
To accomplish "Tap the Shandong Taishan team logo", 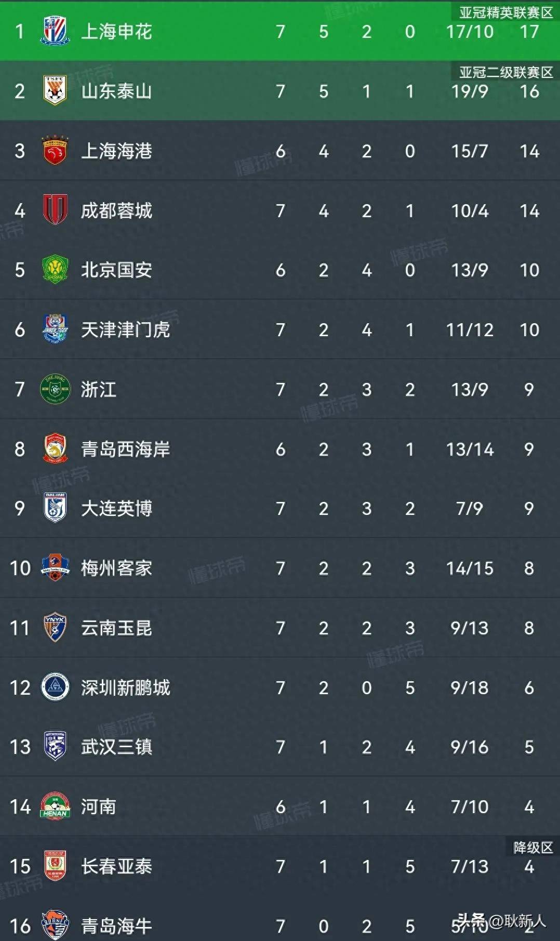I will 55,91.
